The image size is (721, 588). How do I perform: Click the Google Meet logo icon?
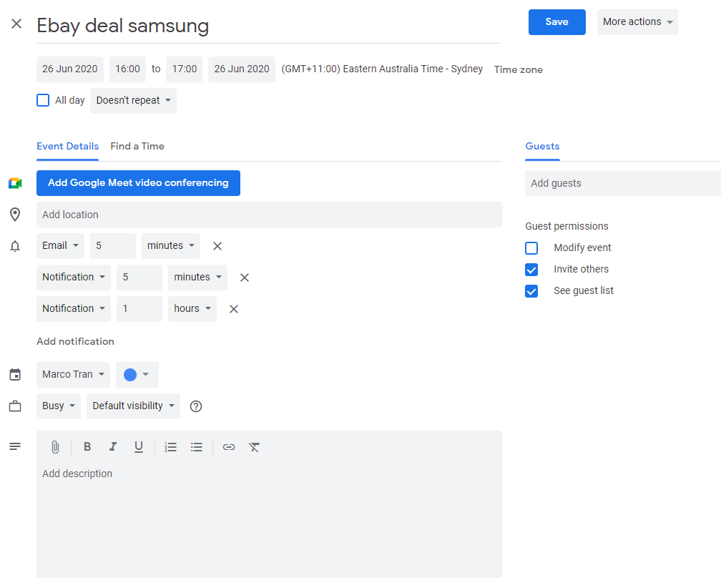pyautogui.click(x=15, y=183)
